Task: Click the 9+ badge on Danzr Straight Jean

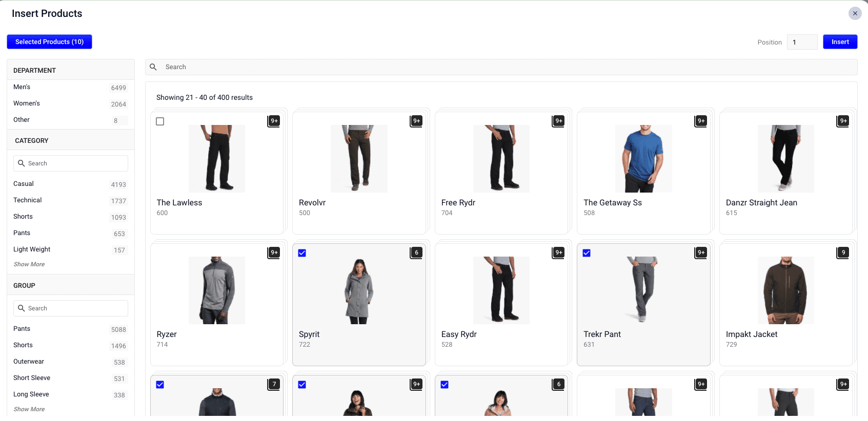Action: pos(843,121)
